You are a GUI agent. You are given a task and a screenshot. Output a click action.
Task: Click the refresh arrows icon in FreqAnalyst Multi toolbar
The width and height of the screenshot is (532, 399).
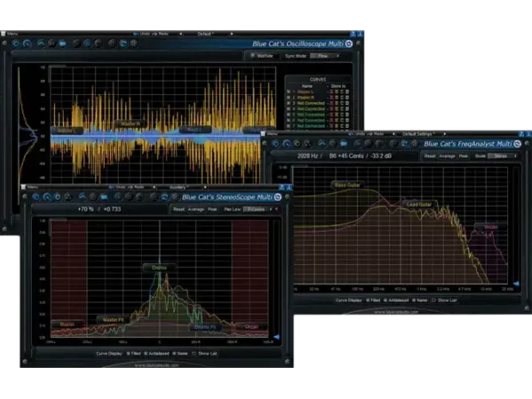coord(404,144)
